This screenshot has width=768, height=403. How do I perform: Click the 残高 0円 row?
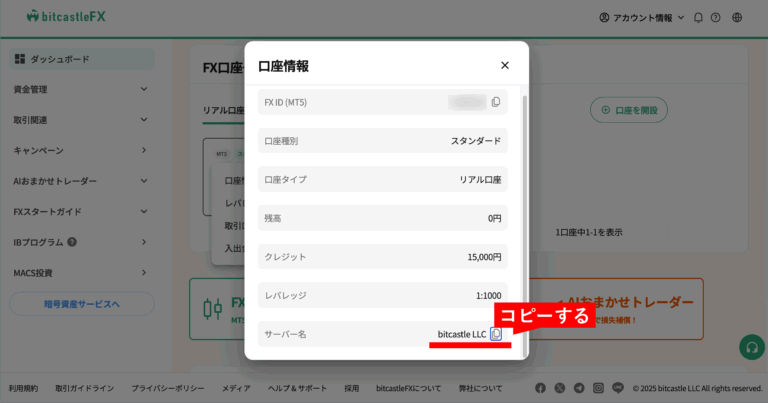point(383,218)
